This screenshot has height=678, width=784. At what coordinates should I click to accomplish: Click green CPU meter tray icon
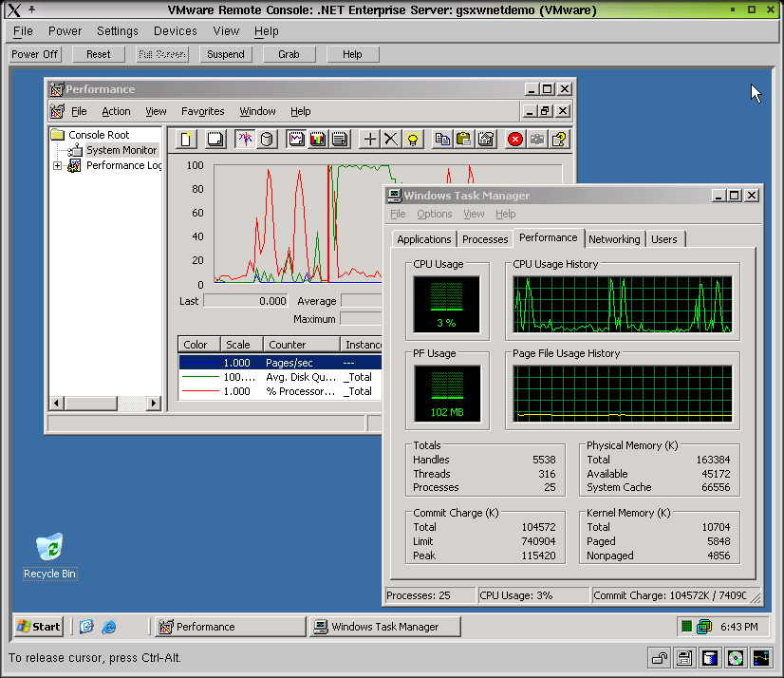pos(687,627)
